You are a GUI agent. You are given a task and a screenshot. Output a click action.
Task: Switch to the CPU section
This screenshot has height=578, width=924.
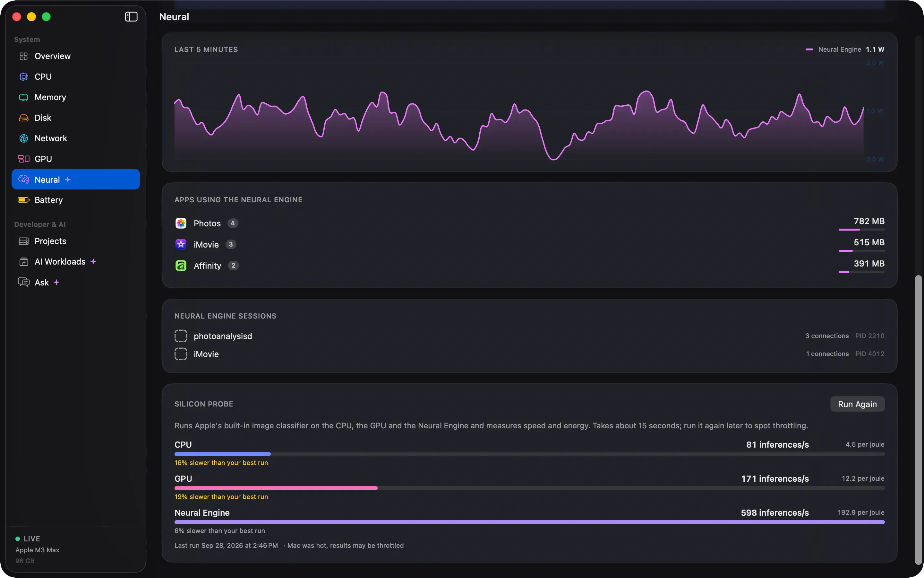pos(76,77)
